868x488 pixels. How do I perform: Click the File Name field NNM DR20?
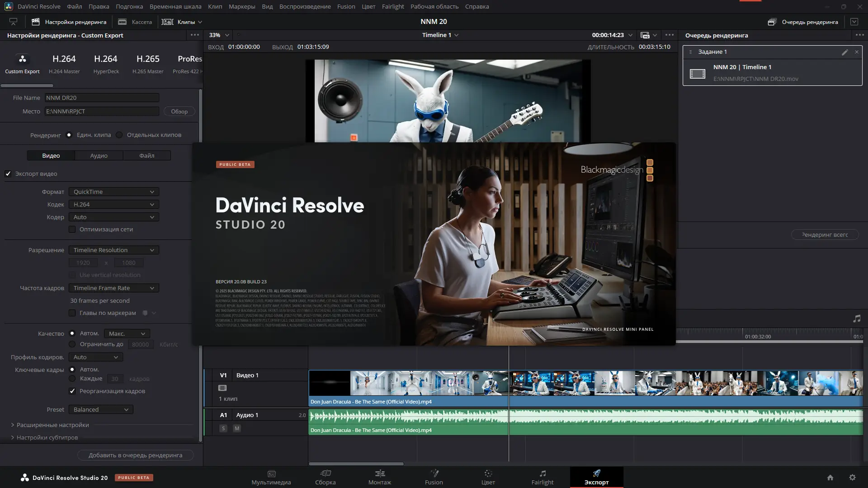[x=102, y=97]
